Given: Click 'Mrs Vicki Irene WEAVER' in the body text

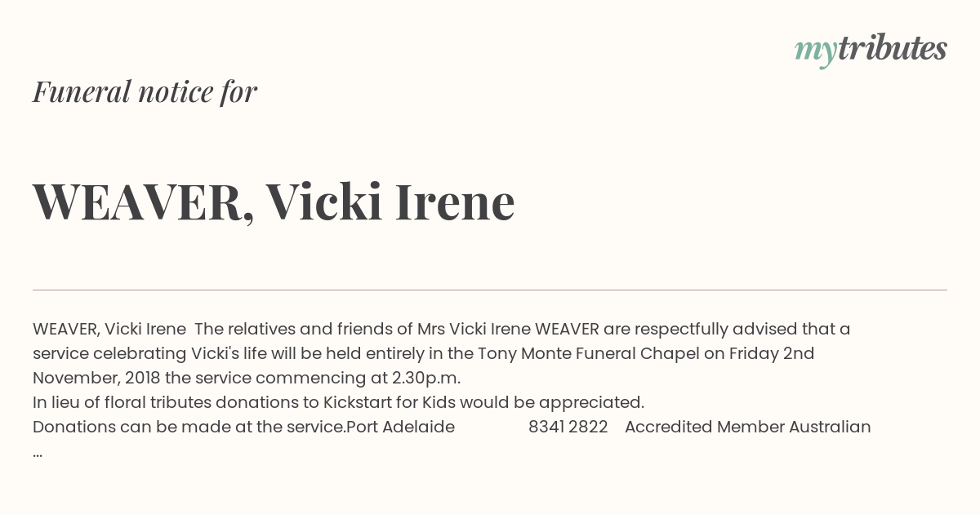Looking at the screenshot, I should tap(508, 329).
